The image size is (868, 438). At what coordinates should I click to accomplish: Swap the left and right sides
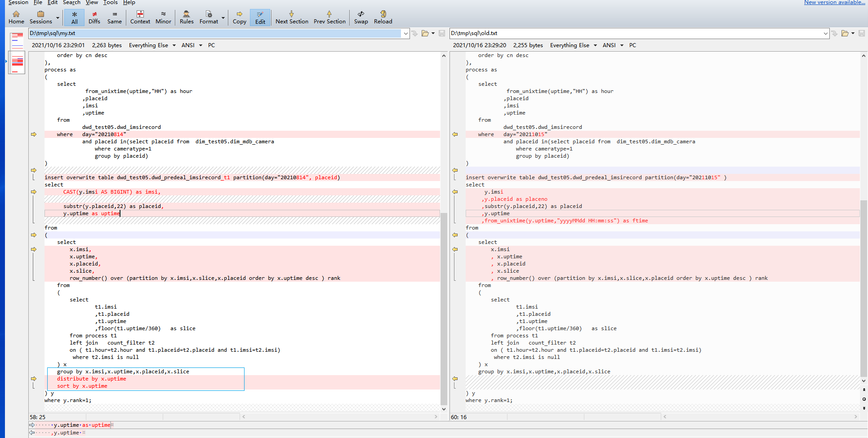[x=361, y=17]
